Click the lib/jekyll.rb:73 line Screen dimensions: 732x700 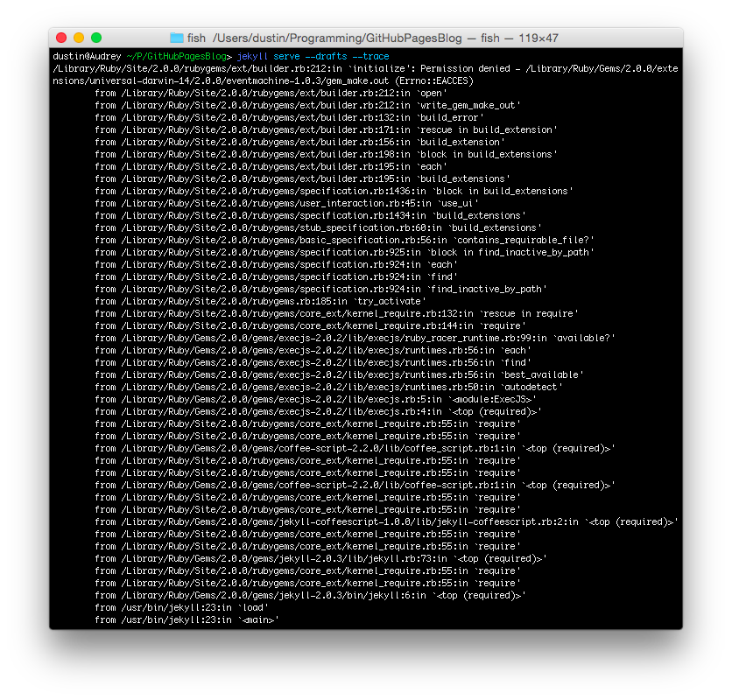pyautogui.click(x=320, y=558)
